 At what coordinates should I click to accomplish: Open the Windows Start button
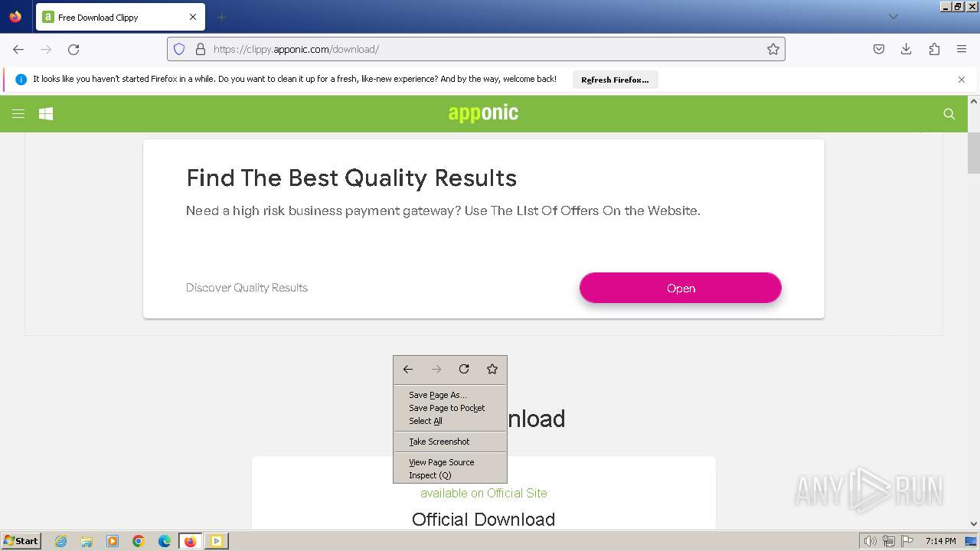21,540
